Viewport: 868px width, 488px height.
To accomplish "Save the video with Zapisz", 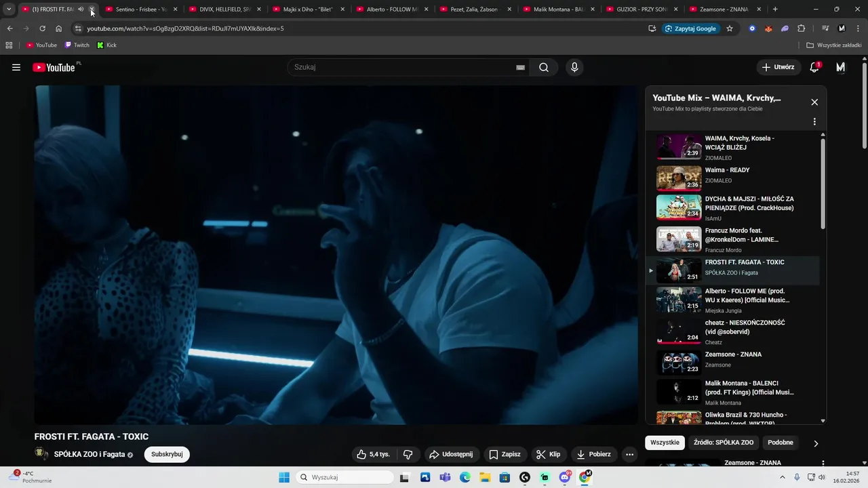I will (x=505, y=454).
